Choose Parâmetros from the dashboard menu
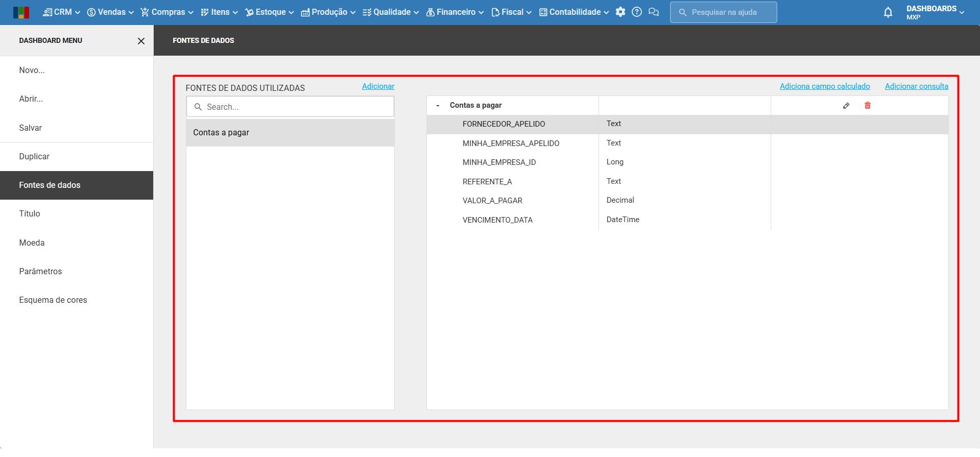980x457 pixels. 40,272
